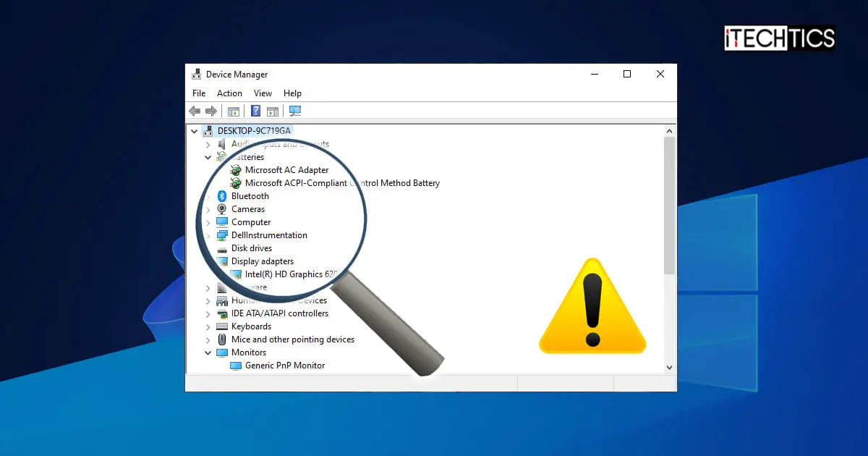Click the DellInstrumentation category icon
This screenshot has width=868, height=456.
click(x=222, y=235)
